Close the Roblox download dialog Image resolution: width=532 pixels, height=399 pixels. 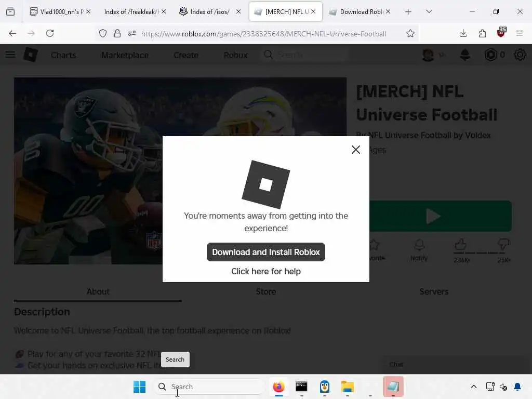355,150
